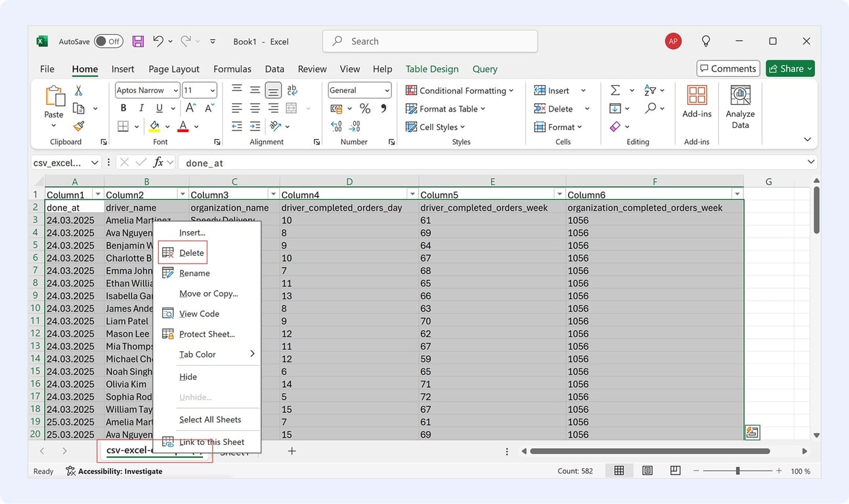
Task: Click Increase Indent icon
Action: pos(255,126)
